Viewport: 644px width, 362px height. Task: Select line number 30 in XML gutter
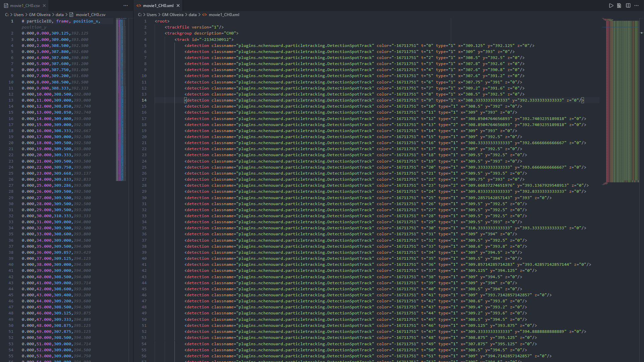[144, 198]
